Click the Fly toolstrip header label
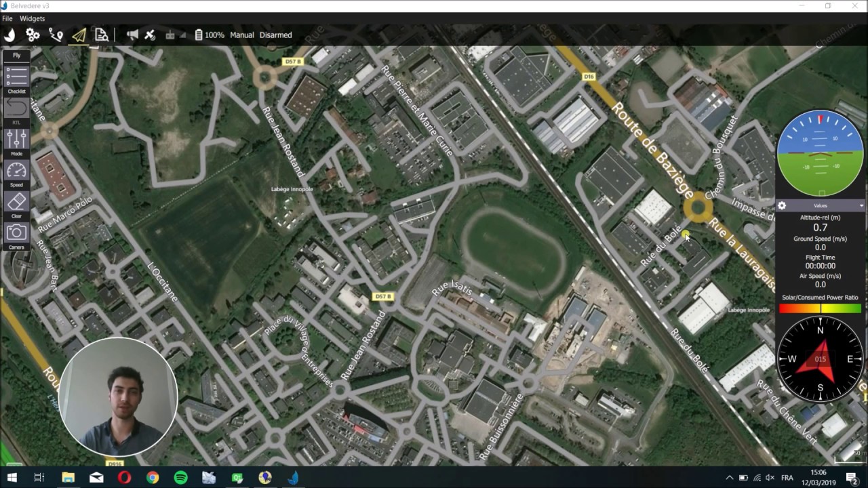Viewport: 868px width, 488px height. pos(17,56)
